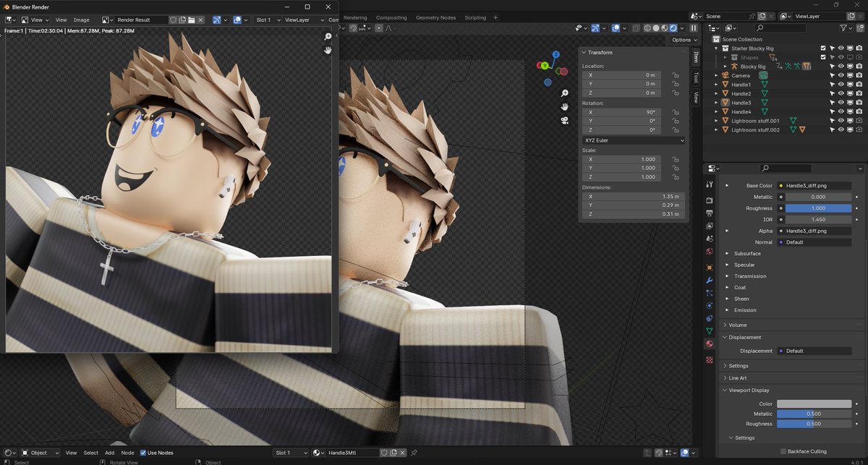Image resolution: width=868 pixels, height=465 pixels.
Task: Switch to the Compositing workspace tab
Action: pos(391,17)
